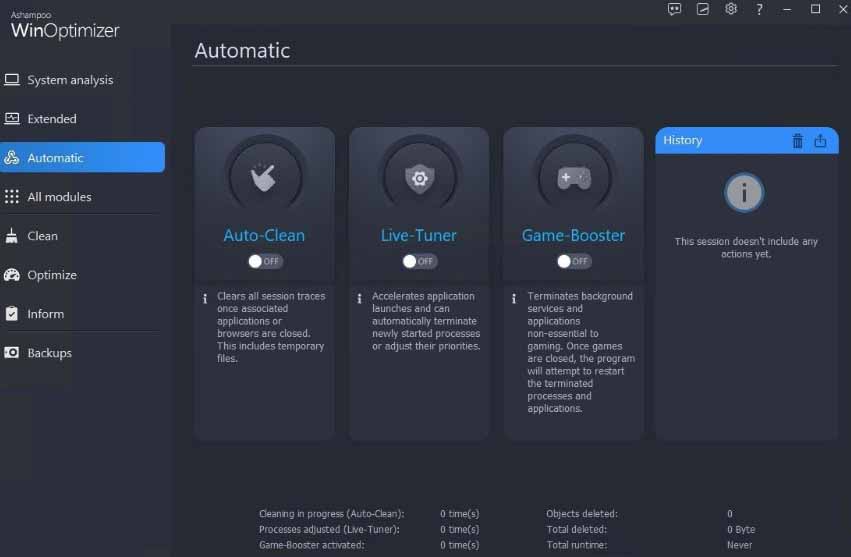The width and height of the screenshot is (851, 557).
Task: Click 'Processes adjusted (Live-Tuner):' label
Action: [x=329, y=529]
